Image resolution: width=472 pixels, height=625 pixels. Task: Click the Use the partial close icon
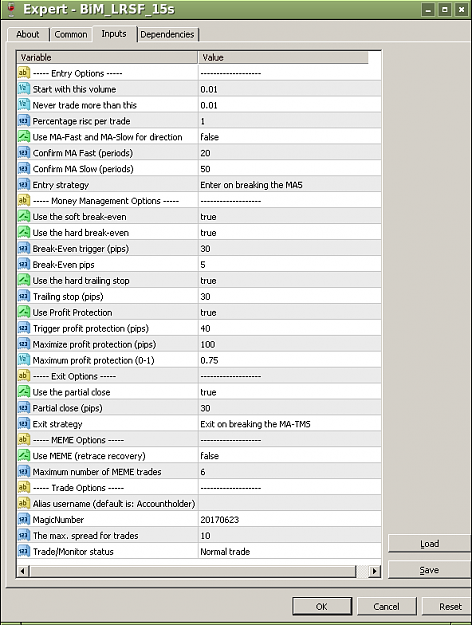24,392
